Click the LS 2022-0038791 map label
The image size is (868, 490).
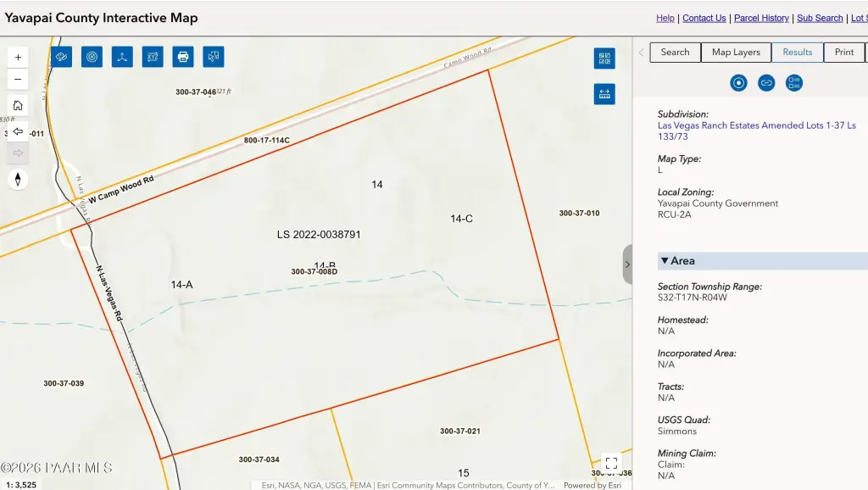[x=319, y=235]
